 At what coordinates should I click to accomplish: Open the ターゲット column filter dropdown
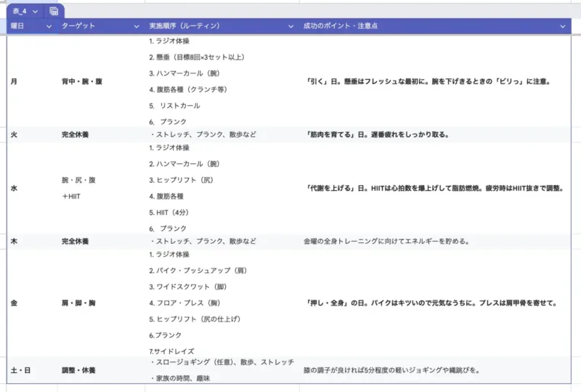pyautogui.click(x=137, y=26)
